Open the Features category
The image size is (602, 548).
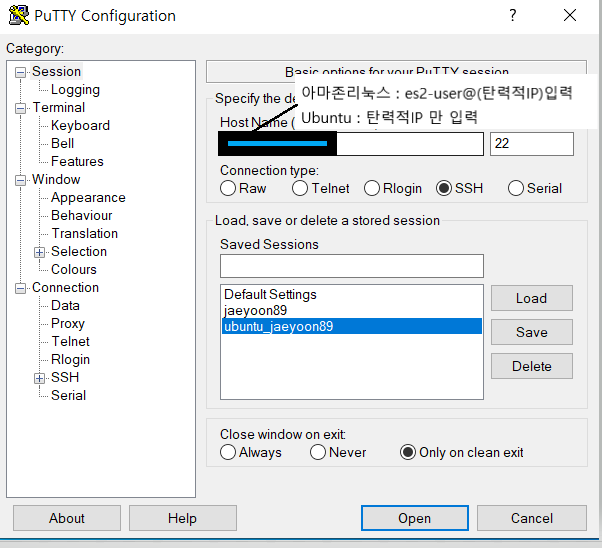click(x=77, y=161)
